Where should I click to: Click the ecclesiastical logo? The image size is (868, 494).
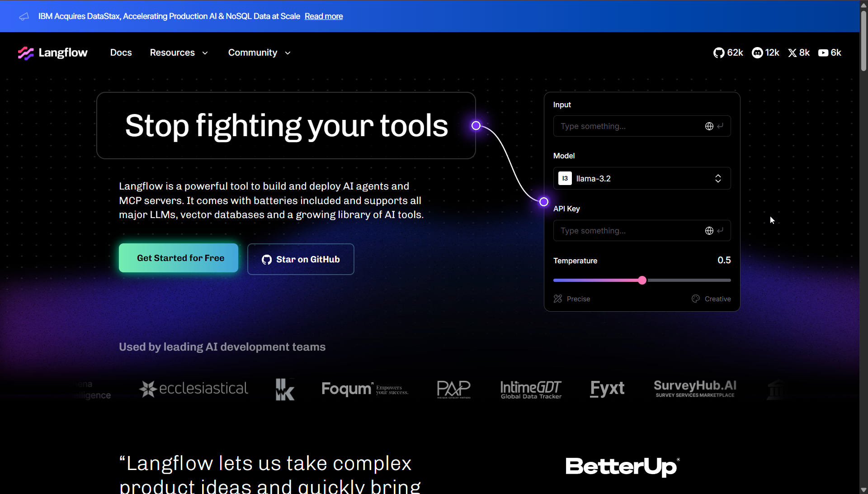[193, 389]
